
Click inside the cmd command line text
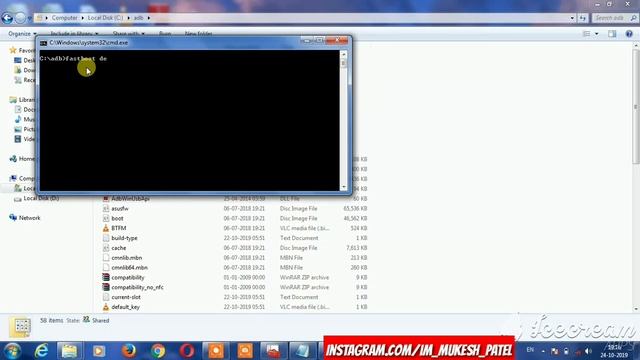coord(73,58)
